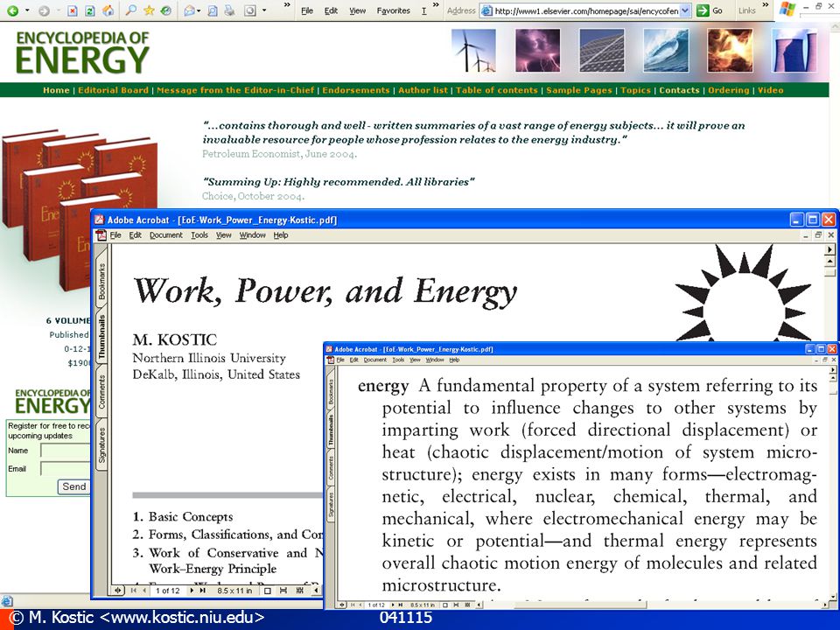
Task: Click the Print Preview icon in browser toolbar
Action: [x=212, y=10]
